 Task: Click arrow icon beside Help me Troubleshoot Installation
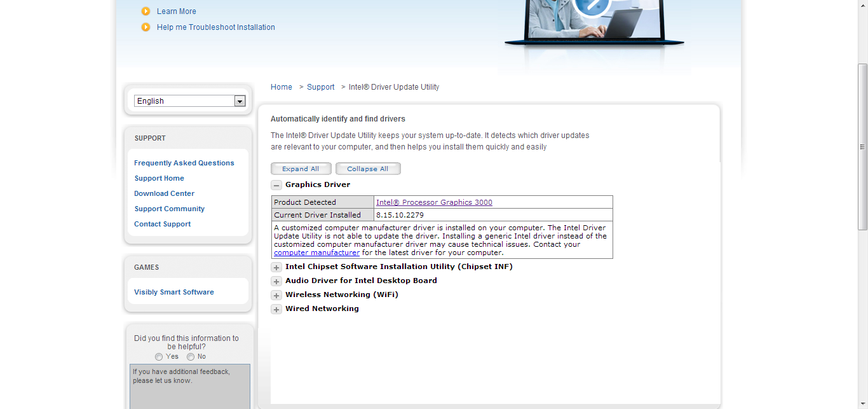coord(146,27)
